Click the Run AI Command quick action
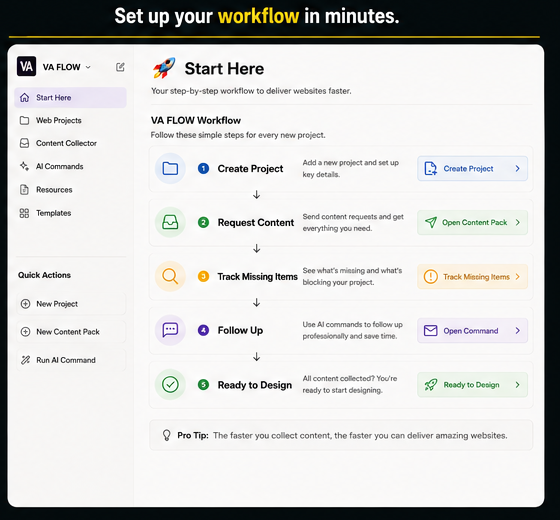This screenshot has height=520, width=560. (71, 360)
